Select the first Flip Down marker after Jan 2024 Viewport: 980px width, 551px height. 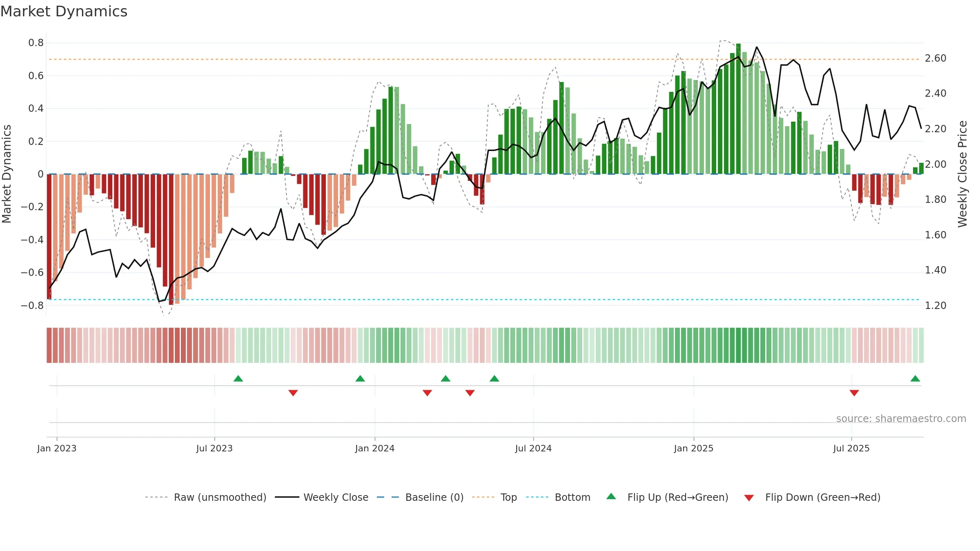click(x=428, y=393)
